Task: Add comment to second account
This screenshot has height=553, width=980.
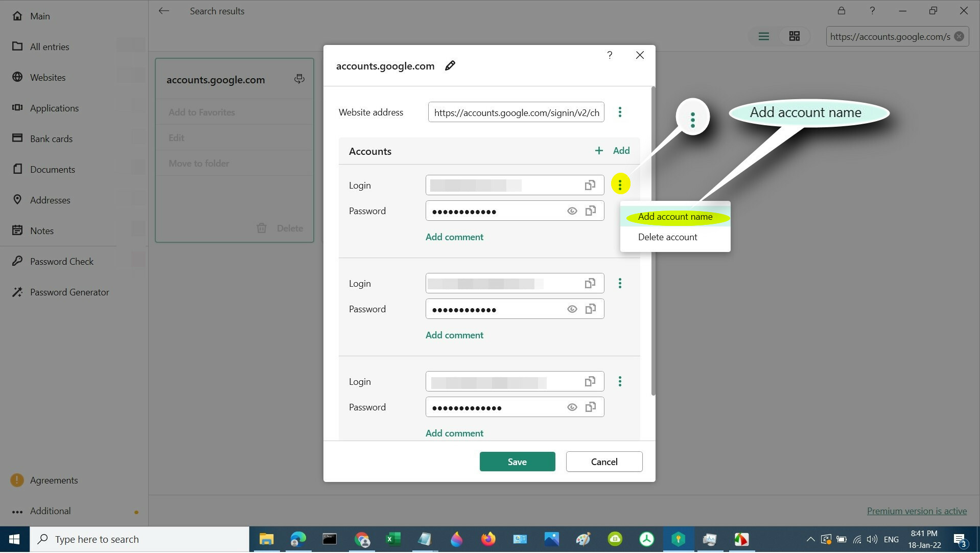Action: (x=454, y=335)
